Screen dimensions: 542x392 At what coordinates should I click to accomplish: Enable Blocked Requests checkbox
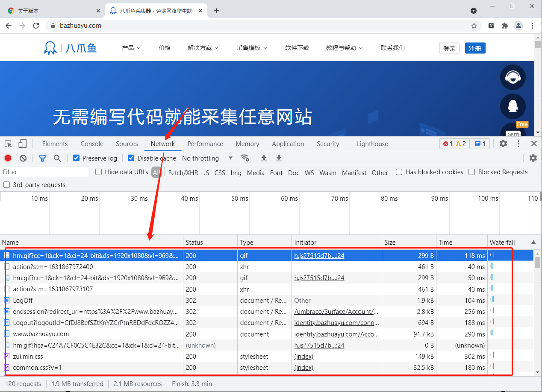[472, 172]
